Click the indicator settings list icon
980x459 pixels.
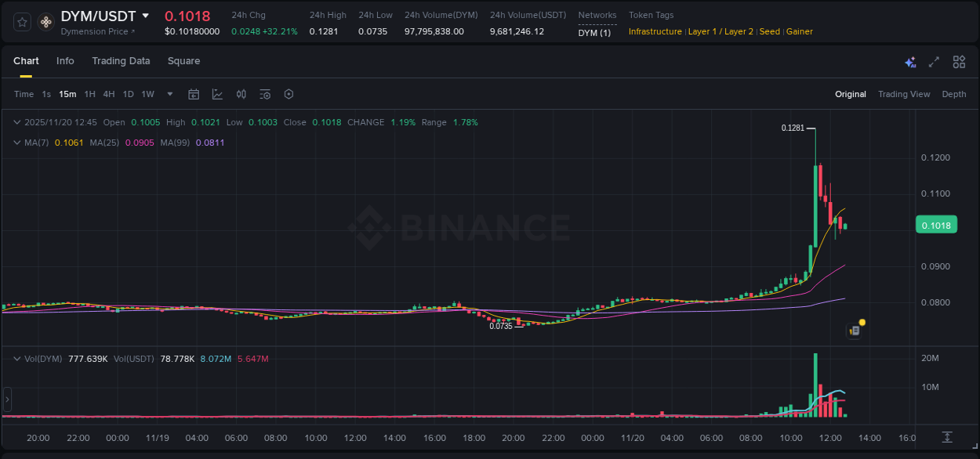point(265,93)
